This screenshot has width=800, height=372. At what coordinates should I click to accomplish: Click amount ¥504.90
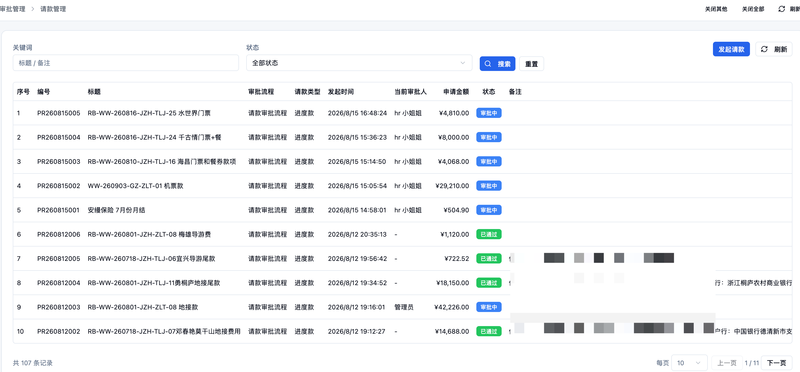pos(456,210)
